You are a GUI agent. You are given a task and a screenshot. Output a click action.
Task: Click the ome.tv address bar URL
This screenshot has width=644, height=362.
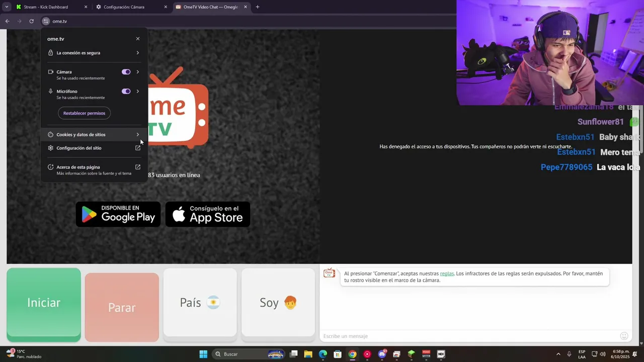point(60,21)
